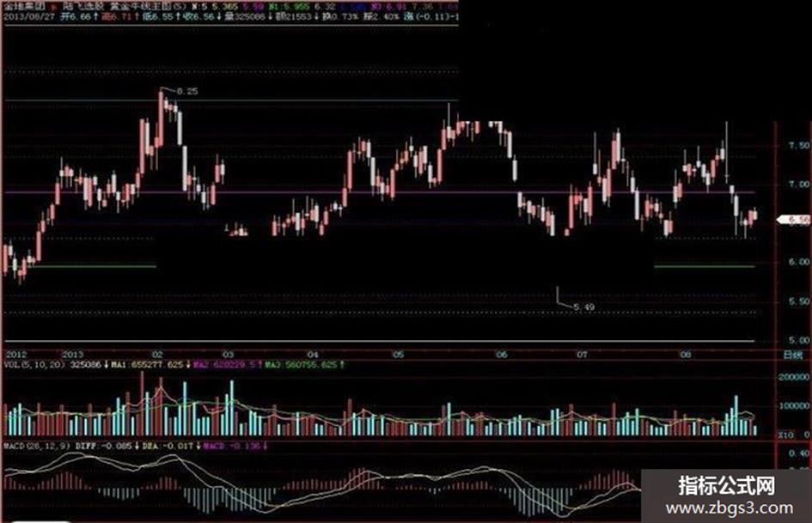The width and height of the screenshot is (812, 523).
Task: Click the 200000 volume axis label
Action: click(x=794, y=378)
